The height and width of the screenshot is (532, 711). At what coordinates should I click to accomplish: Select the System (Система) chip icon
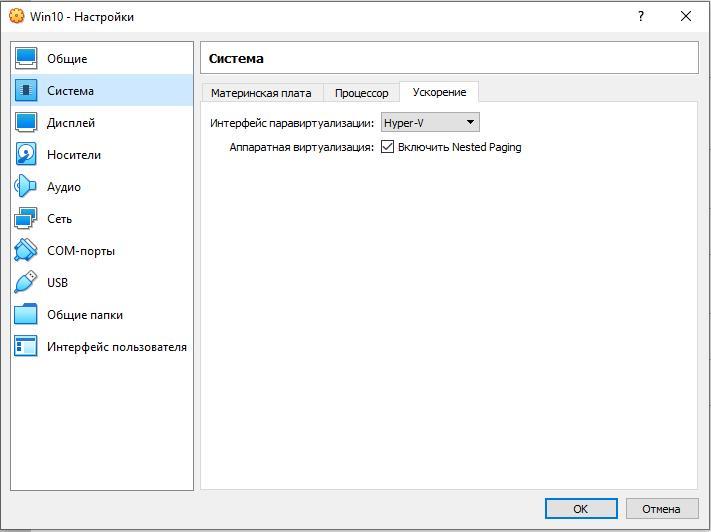click(27, 91)
